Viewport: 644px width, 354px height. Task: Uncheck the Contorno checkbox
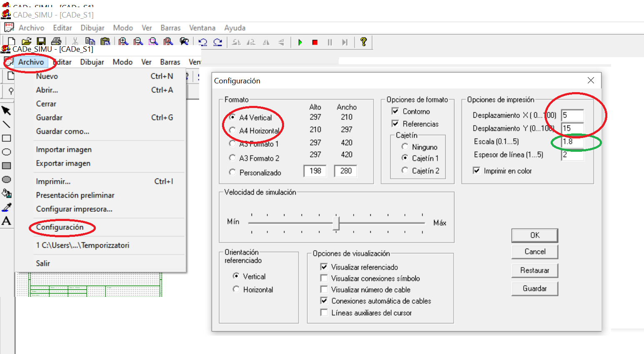(x=395, y=111)
